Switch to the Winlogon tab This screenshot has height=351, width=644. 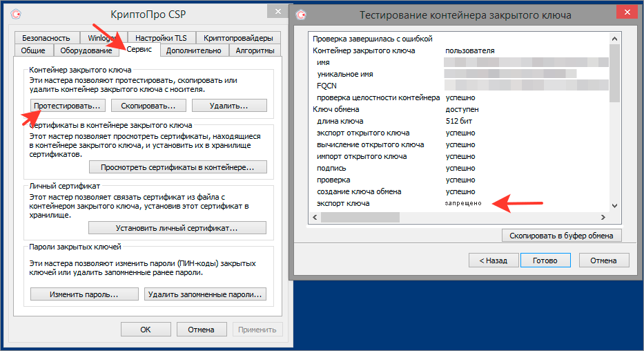(x=103, y=38)
